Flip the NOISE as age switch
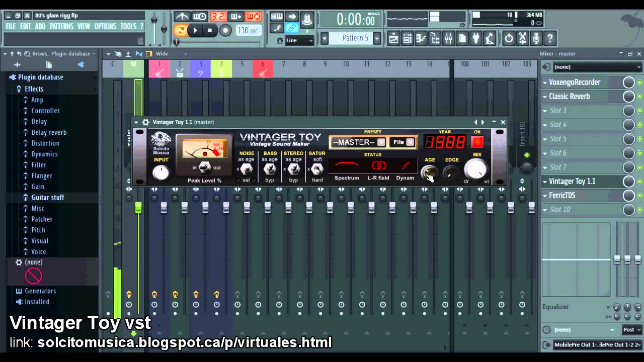The height and width of the screenshot is (362, 644). (x=246, y=169)
